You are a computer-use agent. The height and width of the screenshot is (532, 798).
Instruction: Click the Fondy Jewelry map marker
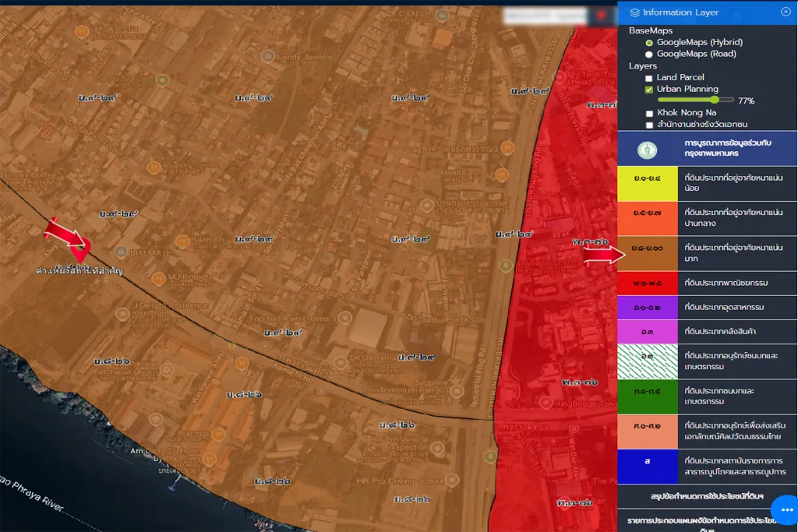click(268, 56)
